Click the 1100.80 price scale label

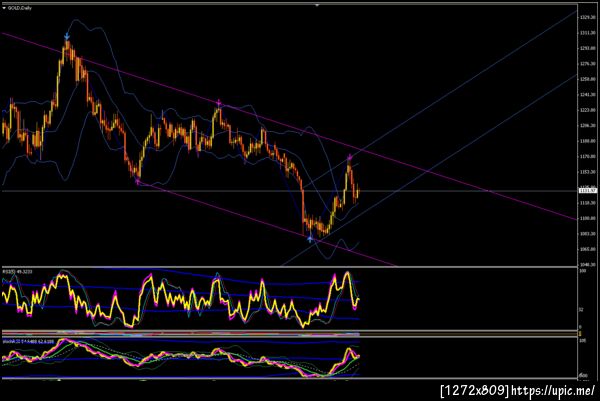tap(588, 218)
